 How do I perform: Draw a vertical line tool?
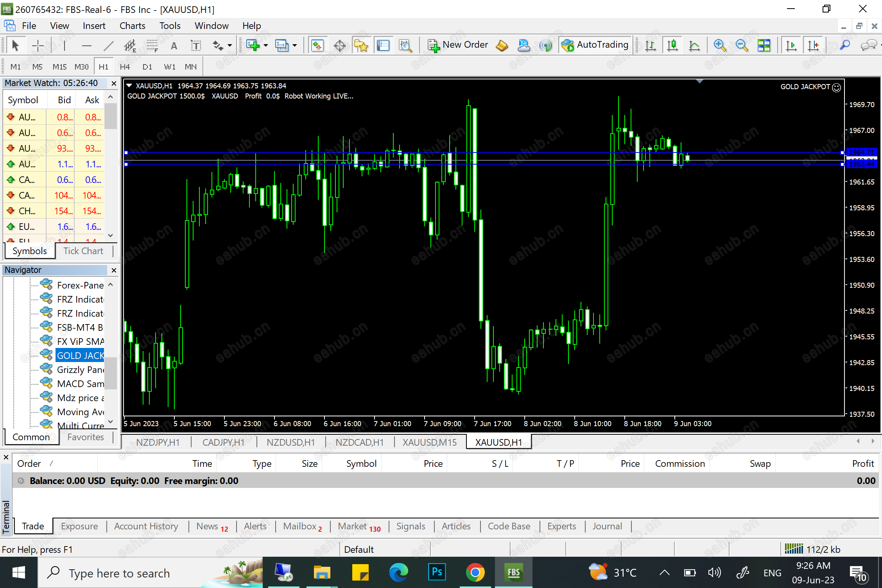click(65, 45)
